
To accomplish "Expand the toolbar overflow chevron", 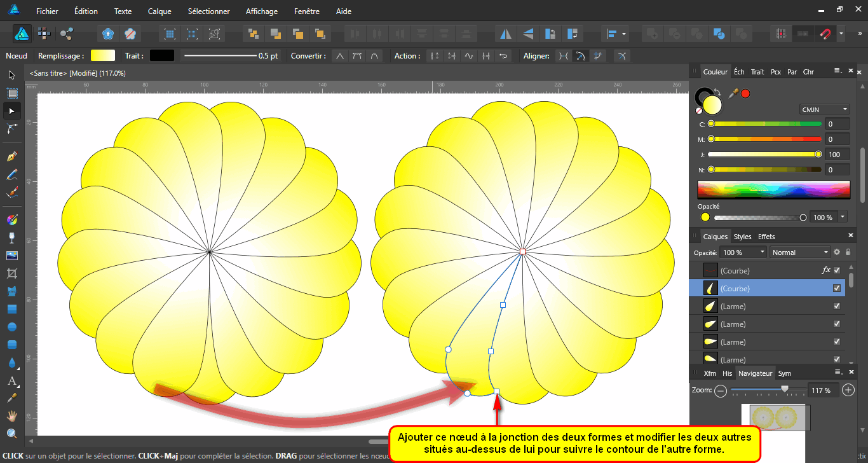I will (x=859, y=33).
